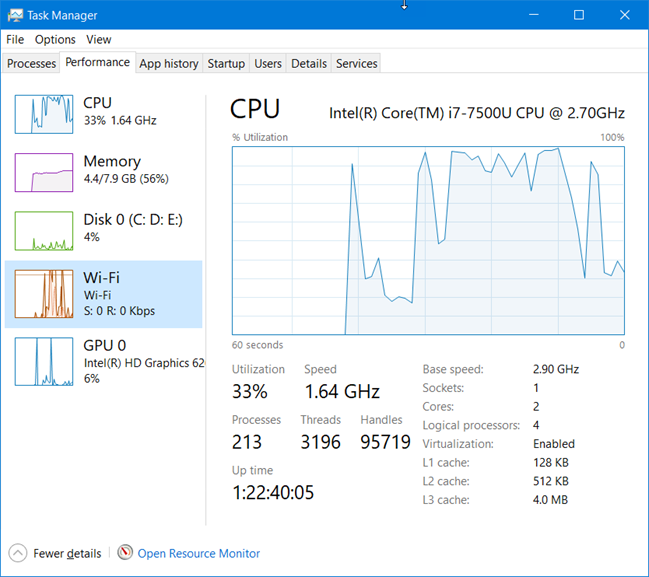The width and height of the screenshot is (649, 577).
Task: Switch to the Processes tab
Action: tap(31, 63)
